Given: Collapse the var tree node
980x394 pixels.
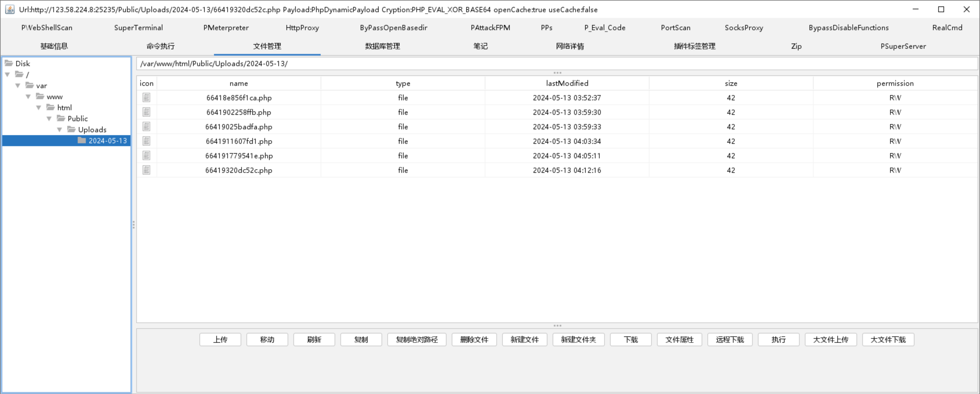Looking at the screenshot, I should coord(18,85).
